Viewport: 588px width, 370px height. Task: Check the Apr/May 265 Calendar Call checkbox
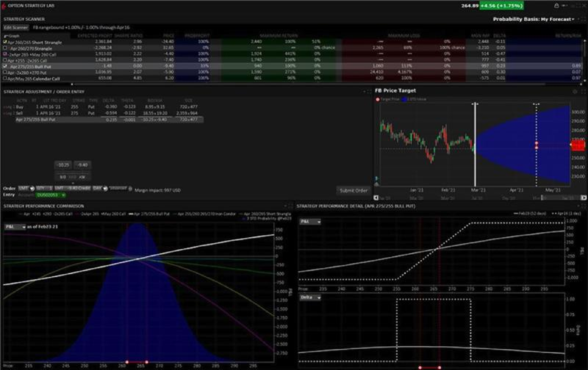5,78
